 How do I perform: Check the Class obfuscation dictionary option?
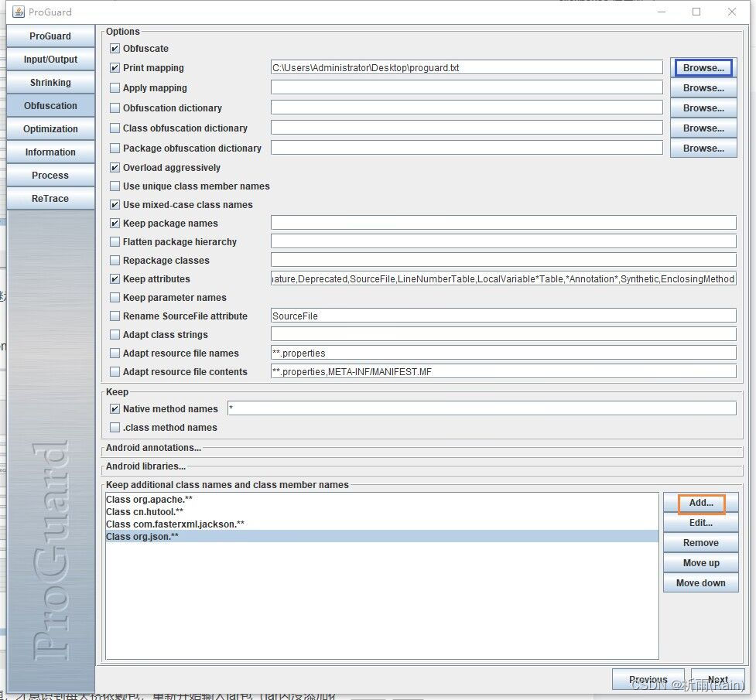[x=115, y=128]
